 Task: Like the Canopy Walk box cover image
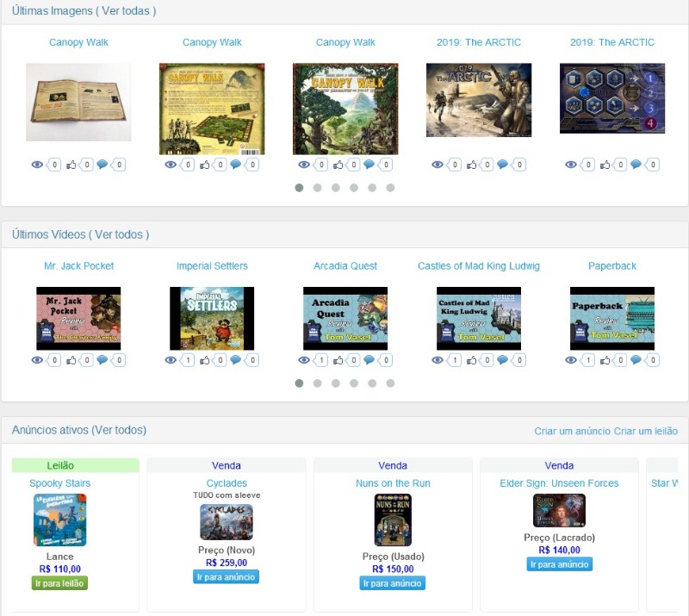(x=338, y=165)
